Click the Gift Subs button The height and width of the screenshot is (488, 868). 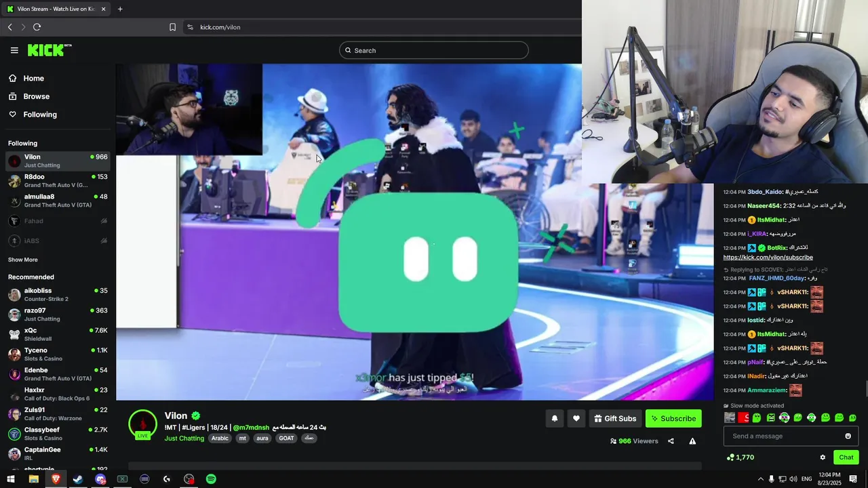point(615,419)
